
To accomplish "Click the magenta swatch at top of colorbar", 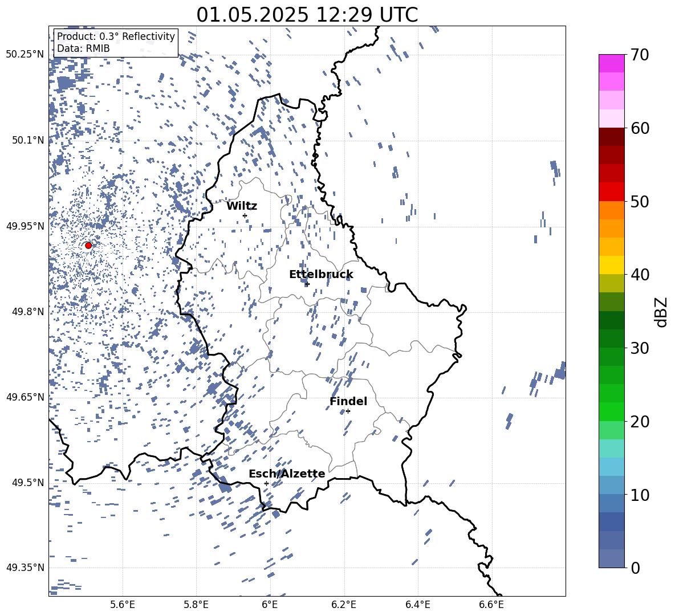I will click(611, 63).
